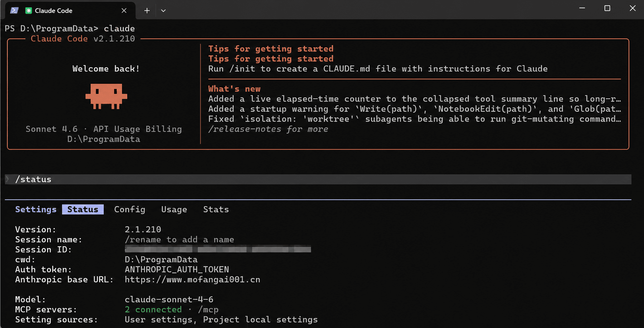Click the 'Model:' label
The width and height of the screenshot is (644, 328).
coord(30,299)
